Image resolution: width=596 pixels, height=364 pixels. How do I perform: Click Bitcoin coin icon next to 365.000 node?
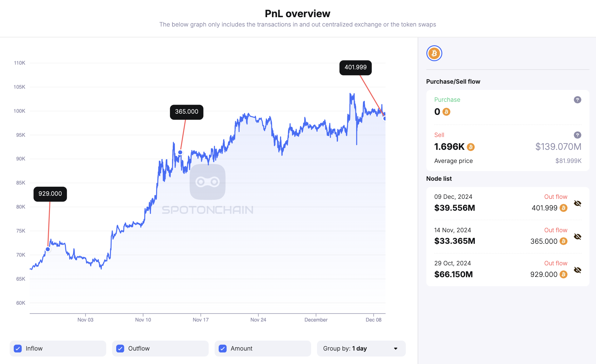click(x=563, y=241)
